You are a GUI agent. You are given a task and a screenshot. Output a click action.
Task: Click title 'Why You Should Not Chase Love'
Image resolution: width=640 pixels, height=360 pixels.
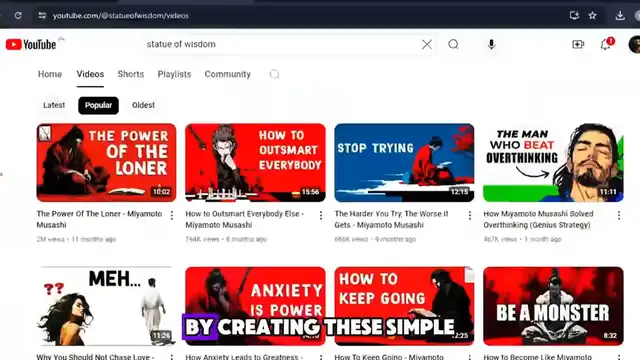click(x=95, y=356)
